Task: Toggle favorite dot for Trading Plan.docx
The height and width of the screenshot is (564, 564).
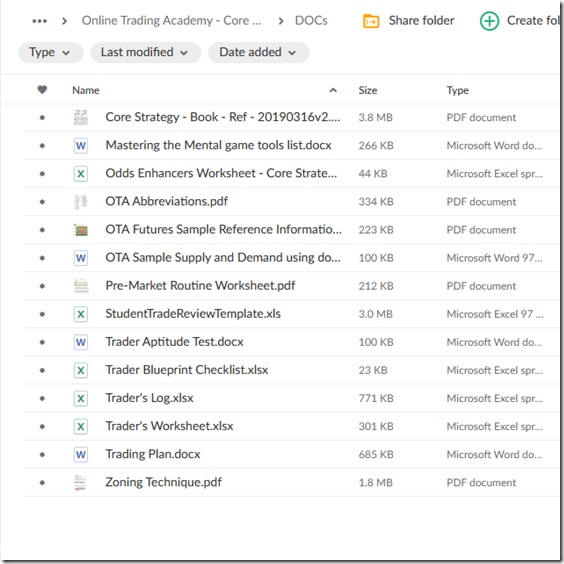Action: pyautogui.click(x=42, y=455)
